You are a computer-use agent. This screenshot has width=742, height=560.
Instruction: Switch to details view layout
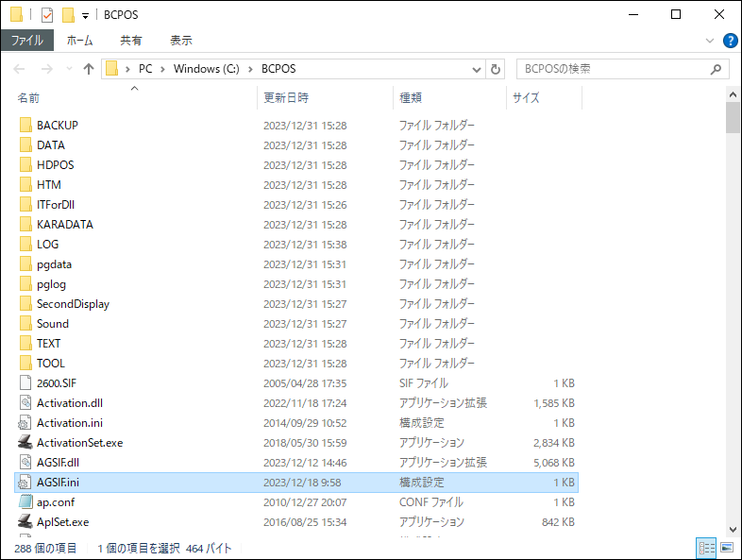[x=705, y=548]
